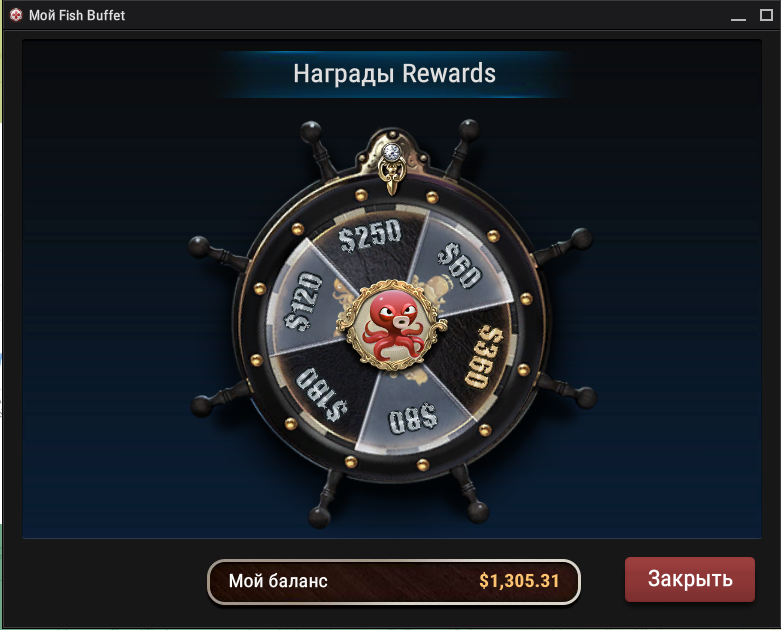Click the Закрыть button
781x630 pixels.
click(690, 579)
